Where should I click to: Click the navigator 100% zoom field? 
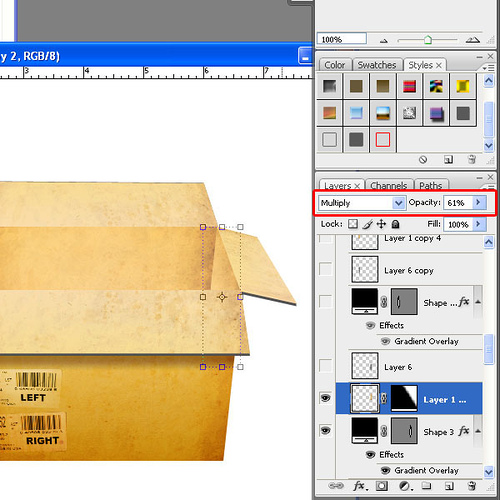341,39
